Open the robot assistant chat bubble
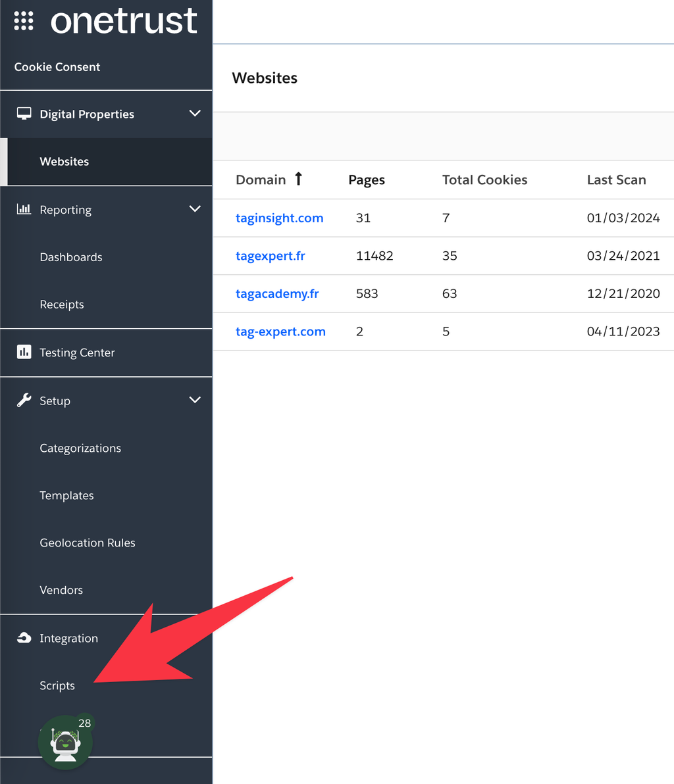The width and height of the screenshot is (674, 784). coord(65,743)
